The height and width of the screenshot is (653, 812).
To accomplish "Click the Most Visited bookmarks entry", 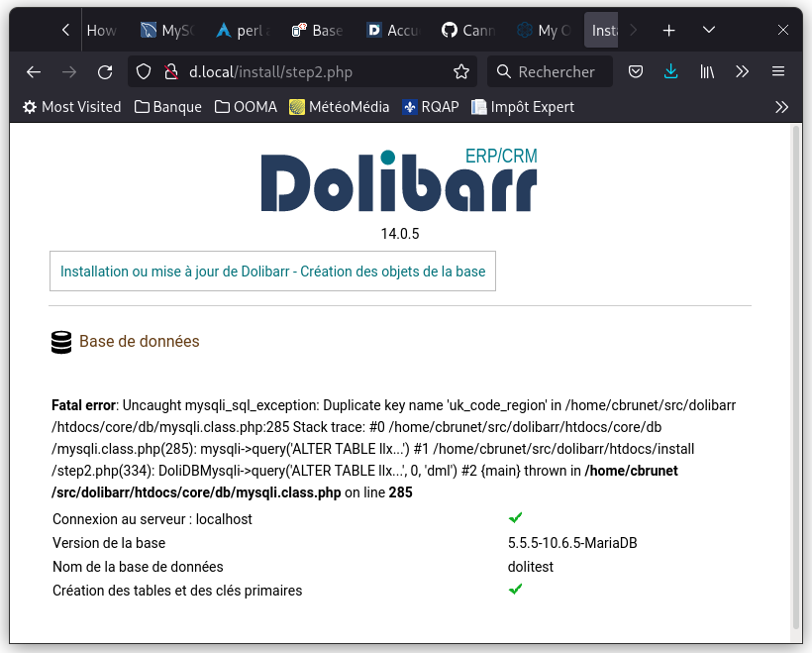I will pos(71,106).
